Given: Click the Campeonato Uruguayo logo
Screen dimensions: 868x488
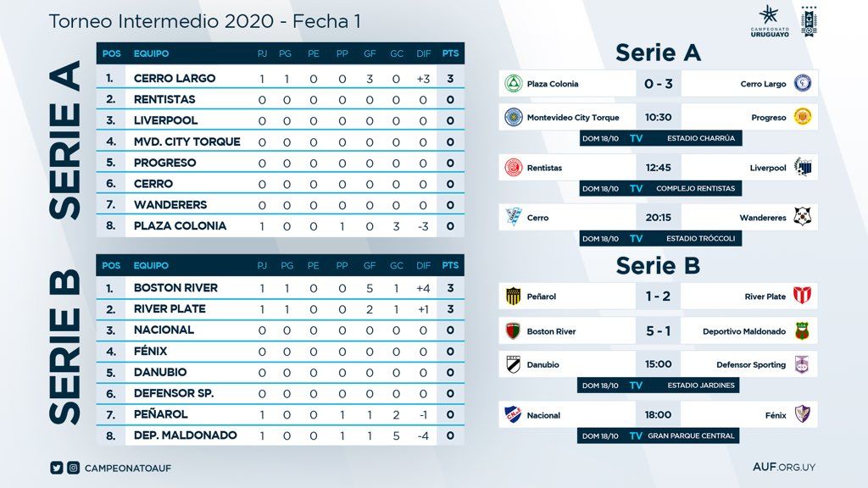Looking at the screenshot, I should click(768, 19).
